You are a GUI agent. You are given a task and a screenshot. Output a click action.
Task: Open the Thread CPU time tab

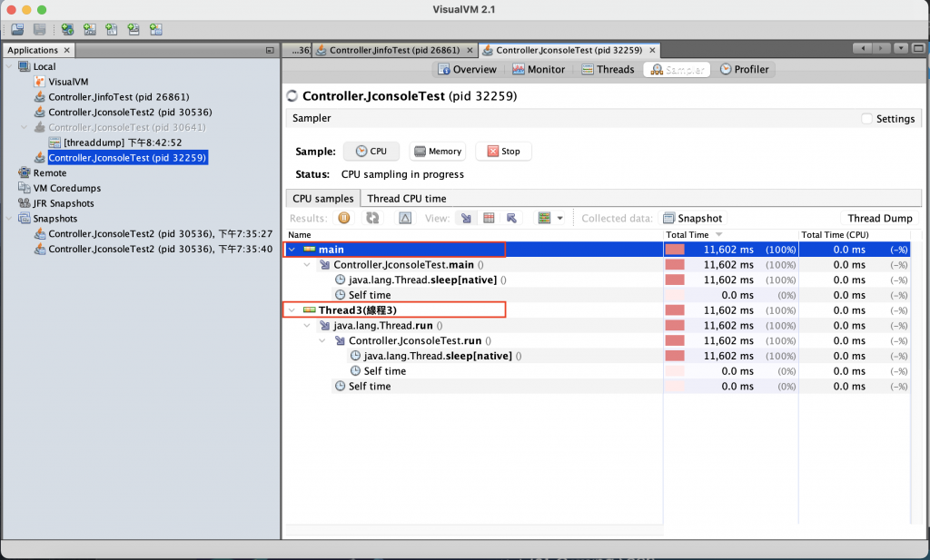coord(406,199)
